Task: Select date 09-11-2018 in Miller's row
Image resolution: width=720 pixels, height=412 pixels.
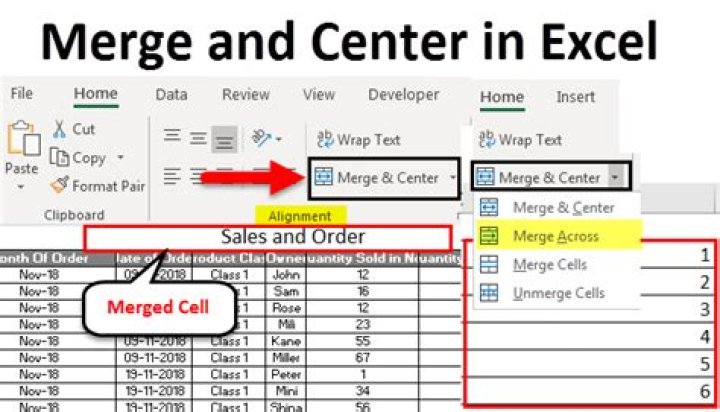Action: [x=154, y=358]
